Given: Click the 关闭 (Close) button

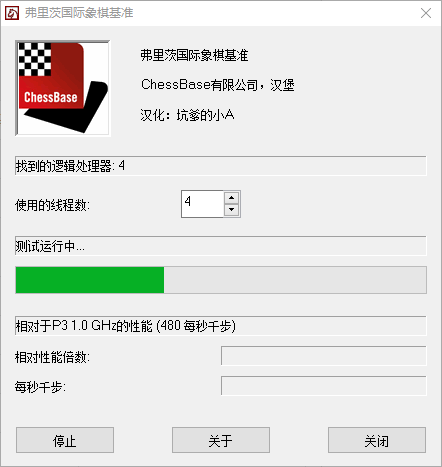Looking at the screenshot, I should (x=377, y=440).
